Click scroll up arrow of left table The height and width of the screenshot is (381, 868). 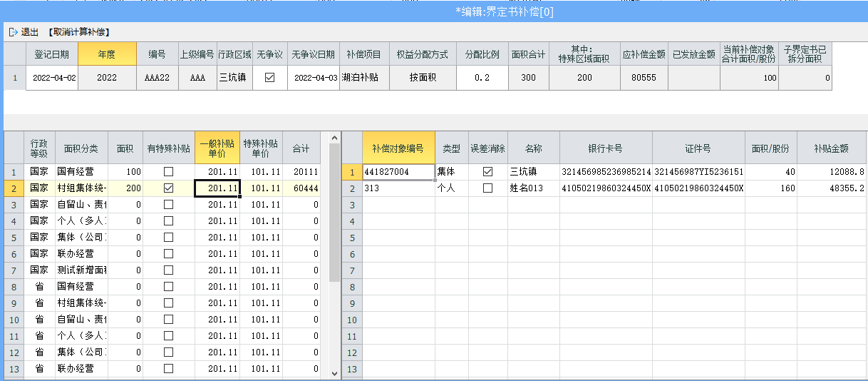334,137
